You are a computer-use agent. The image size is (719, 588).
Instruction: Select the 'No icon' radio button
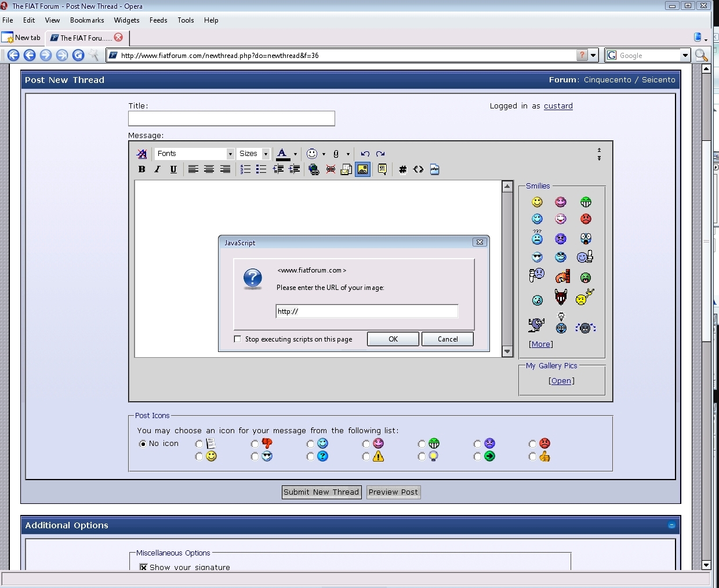pos(143,444)
